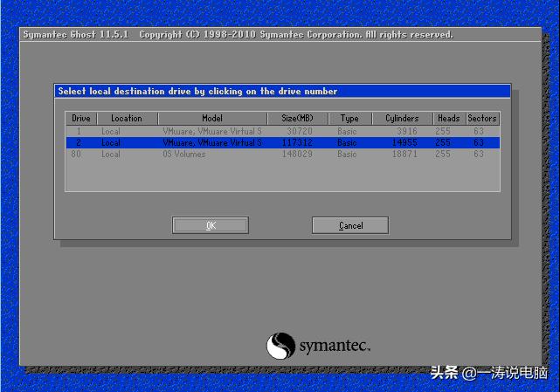The width and height of the screenshot is (560, 392).
Task: Click cylinders value 3916
Action: [x=407, y=131]
